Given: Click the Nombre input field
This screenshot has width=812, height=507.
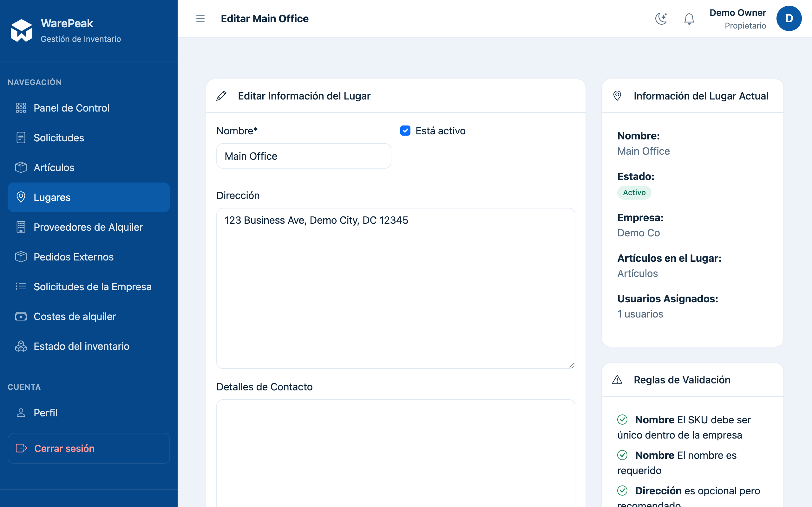Looking at the screenshot, I should [304, 156].
